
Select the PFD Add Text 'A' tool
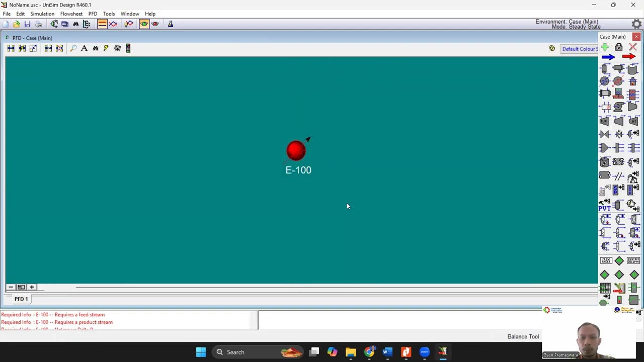point(84,48)
